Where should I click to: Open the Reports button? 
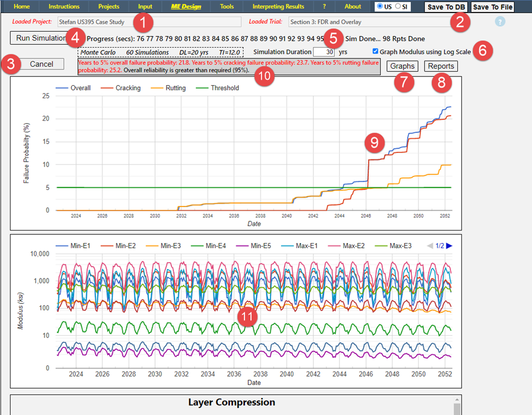click(x=441, y=66)
